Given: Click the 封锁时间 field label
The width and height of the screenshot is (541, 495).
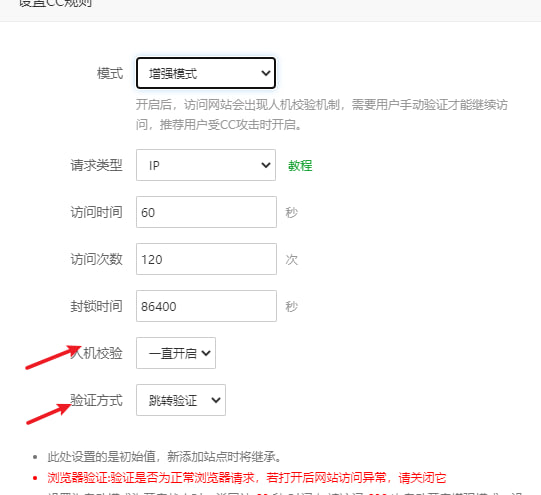Looking at the screenshot, I should (x=96, y=306).
